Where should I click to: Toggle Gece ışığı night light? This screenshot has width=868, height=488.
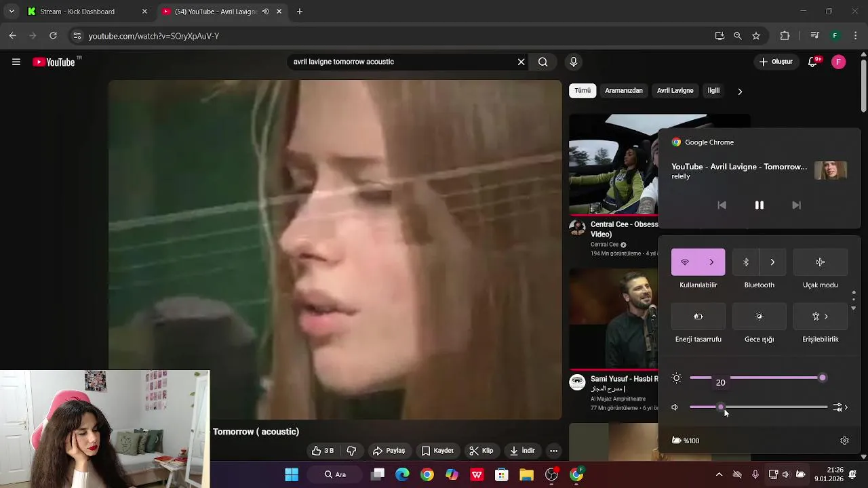(759, 317)
